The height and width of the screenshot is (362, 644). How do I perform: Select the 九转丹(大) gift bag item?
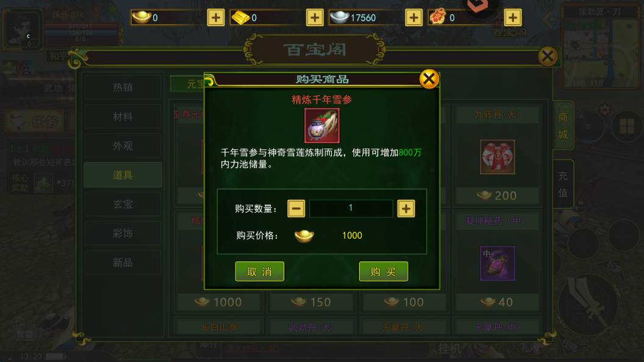(497, 157)
